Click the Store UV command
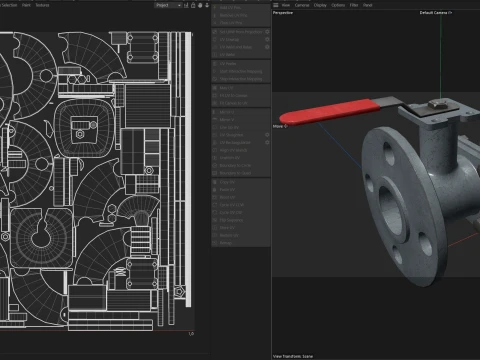This screenshot has height=360, width=480. 241,228
